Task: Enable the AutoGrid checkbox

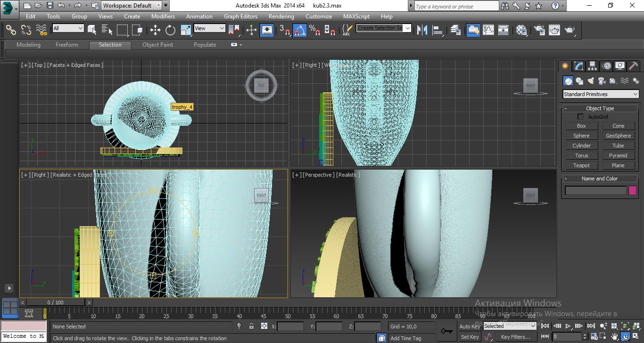Action: (581, 117)
